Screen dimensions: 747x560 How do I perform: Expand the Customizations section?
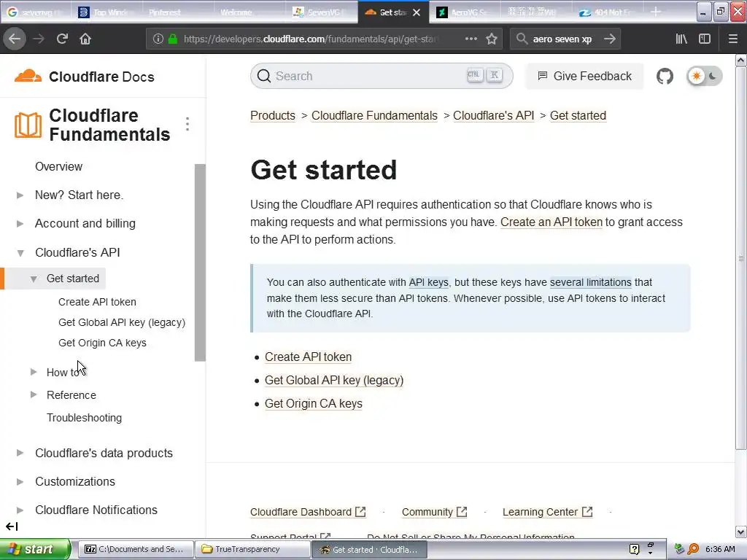20,481
